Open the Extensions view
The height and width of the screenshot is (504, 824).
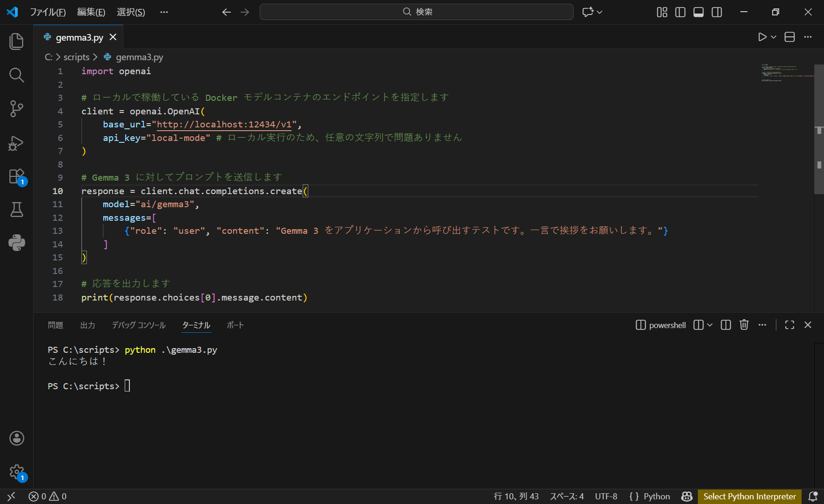[16, 176]
